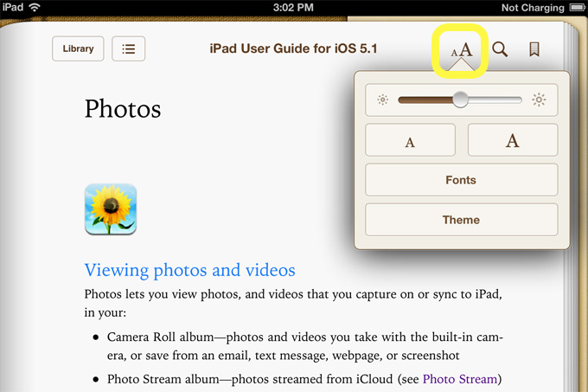The width and height of the screenshot is (588, 392).
Task: Tap the large Photos chapter title
Action: tap(123, 110)
